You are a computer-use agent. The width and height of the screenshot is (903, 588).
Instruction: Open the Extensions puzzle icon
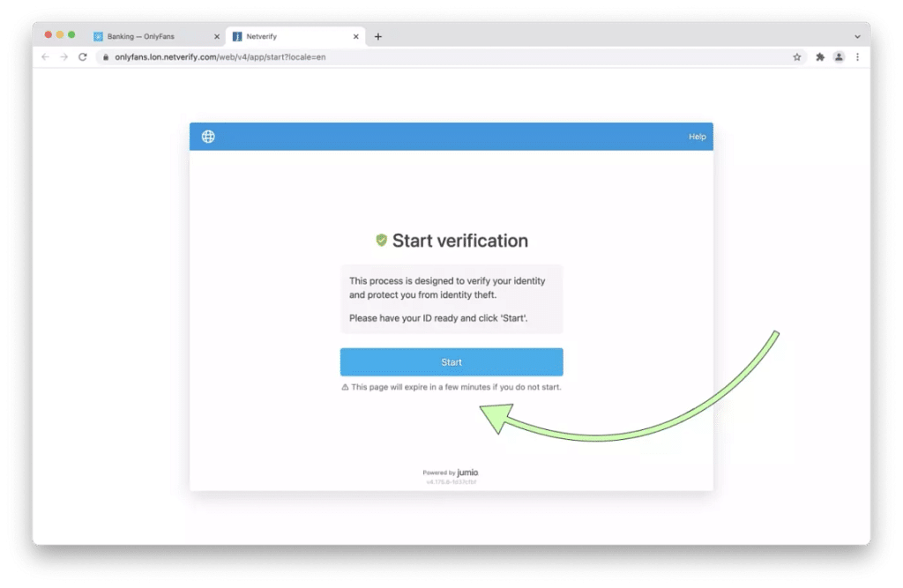[820, 57]
